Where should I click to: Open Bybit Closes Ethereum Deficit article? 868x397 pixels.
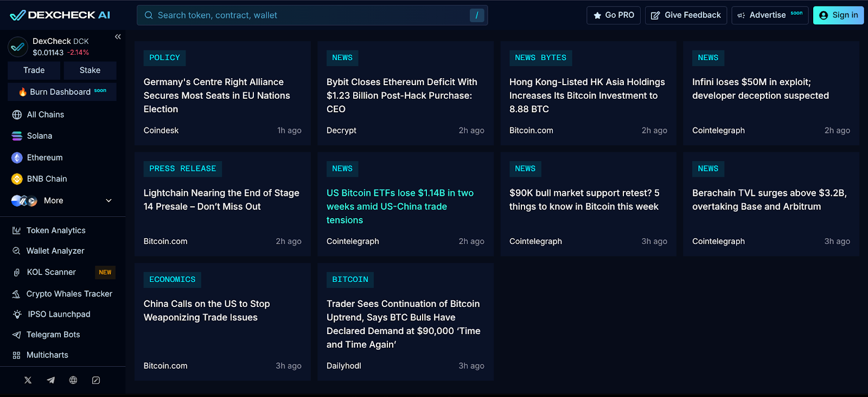coord(402,95)
